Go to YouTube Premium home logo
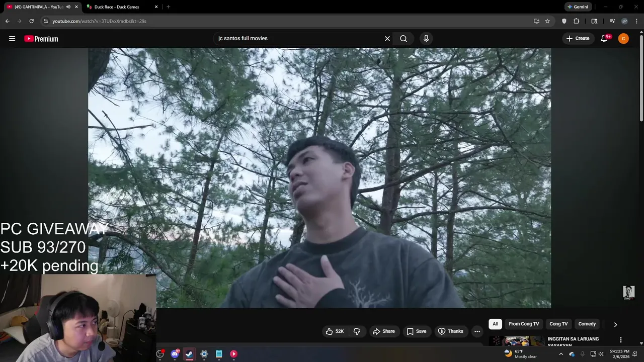 [41, 39]
